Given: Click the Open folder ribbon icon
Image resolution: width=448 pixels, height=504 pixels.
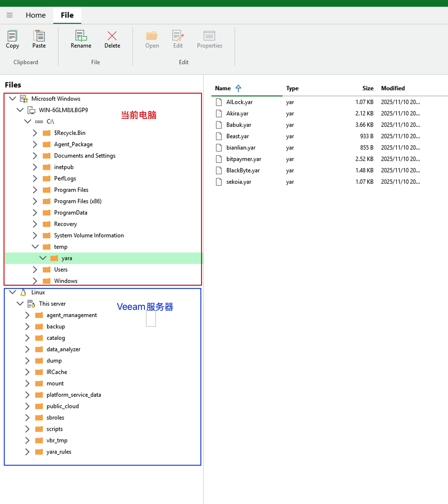Looking at the screenshot, I should [x=152, y=36].
